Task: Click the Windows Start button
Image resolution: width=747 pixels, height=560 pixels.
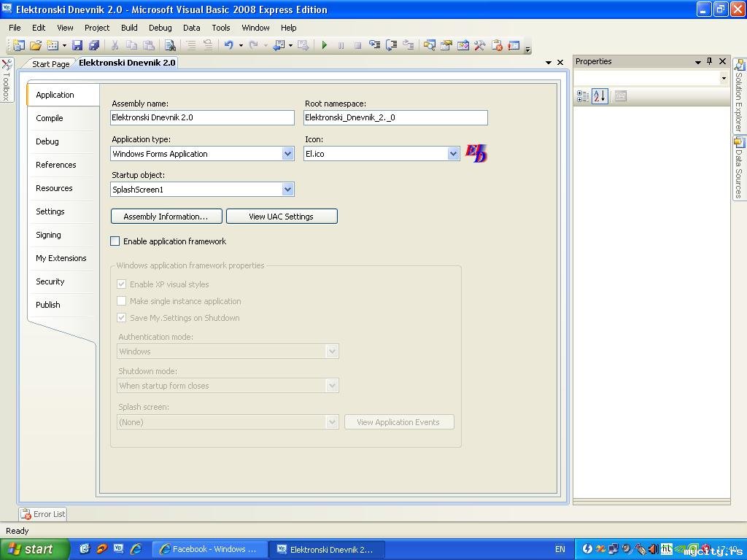Action: point(34,549)
